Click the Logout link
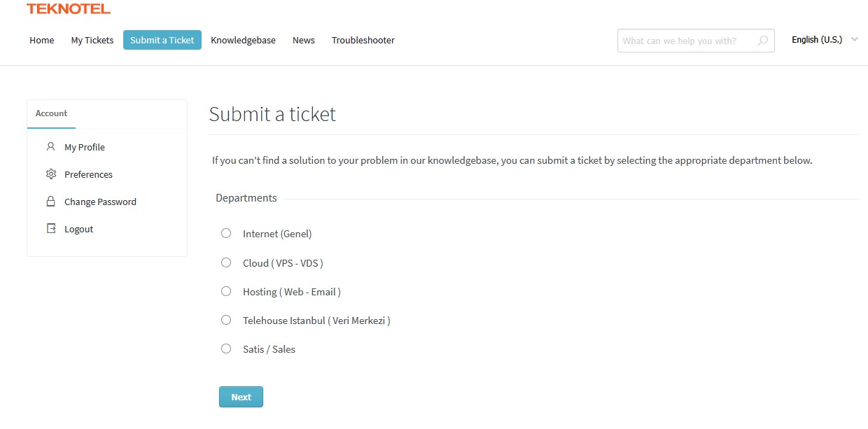 [x=78, y=229]
